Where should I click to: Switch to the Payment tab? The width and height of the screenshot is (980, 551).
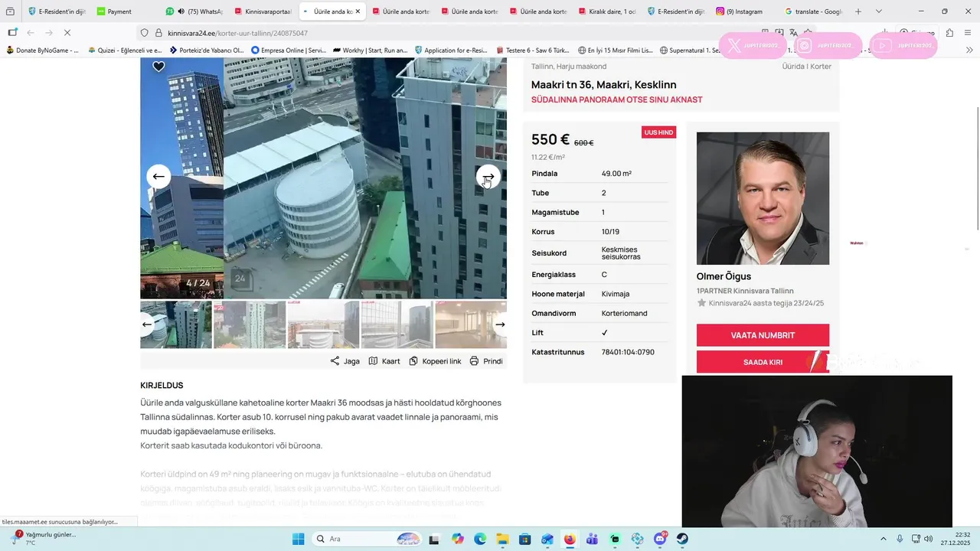pyautogui.click(x=124, y=11)
